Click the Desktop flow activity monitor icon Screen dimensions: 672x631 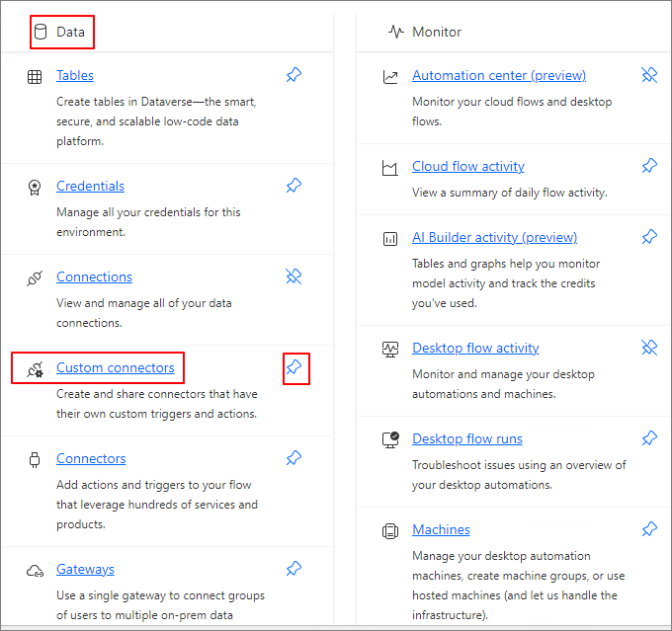[x=390, y=350]
